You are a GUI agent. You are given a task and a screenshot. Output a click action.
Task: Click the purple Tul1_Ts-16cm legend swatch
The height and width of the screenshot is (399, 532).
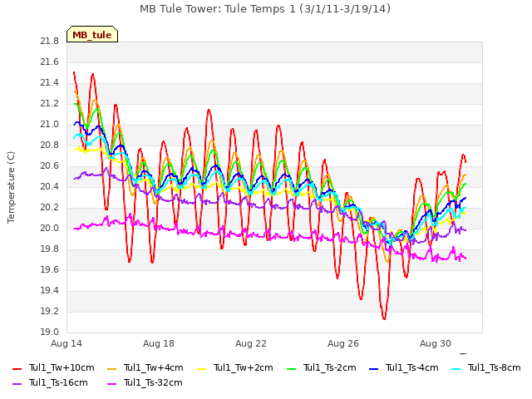[x=17, y=383]
